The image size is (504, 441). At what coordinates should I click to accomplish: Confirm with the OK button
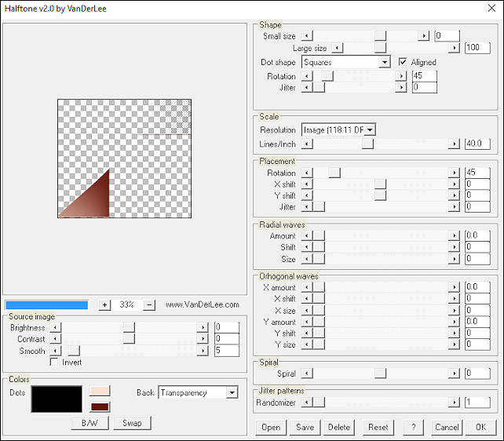481,427
